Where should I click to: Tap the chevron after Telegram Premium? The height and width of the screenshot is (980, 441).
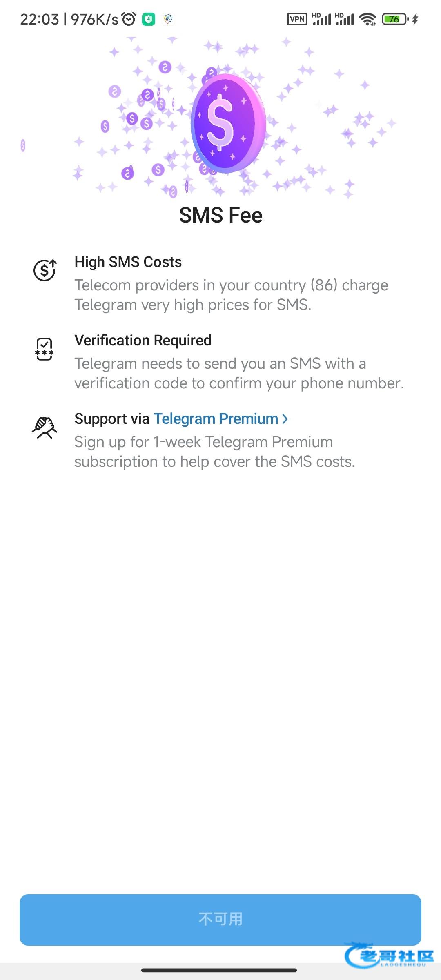point(285,419)
